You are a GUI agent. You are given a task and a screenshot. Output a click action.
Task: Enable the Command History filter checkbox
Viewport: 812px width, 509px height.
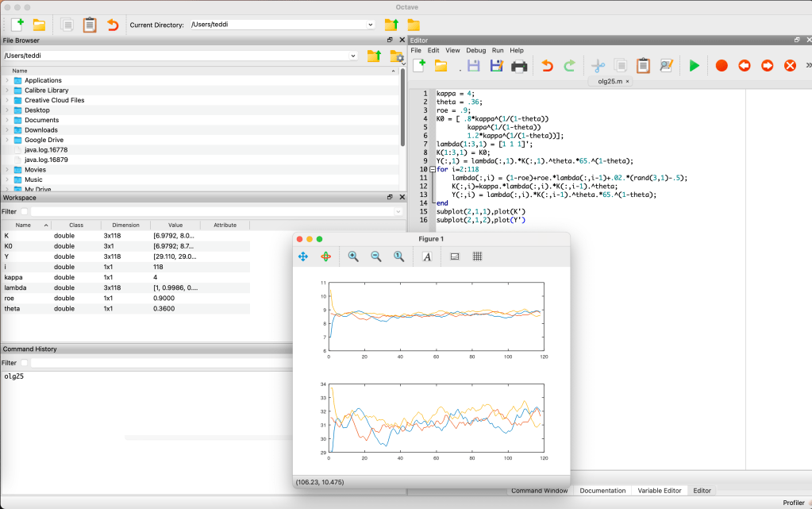pyautogui.click(x=24, y=363)
